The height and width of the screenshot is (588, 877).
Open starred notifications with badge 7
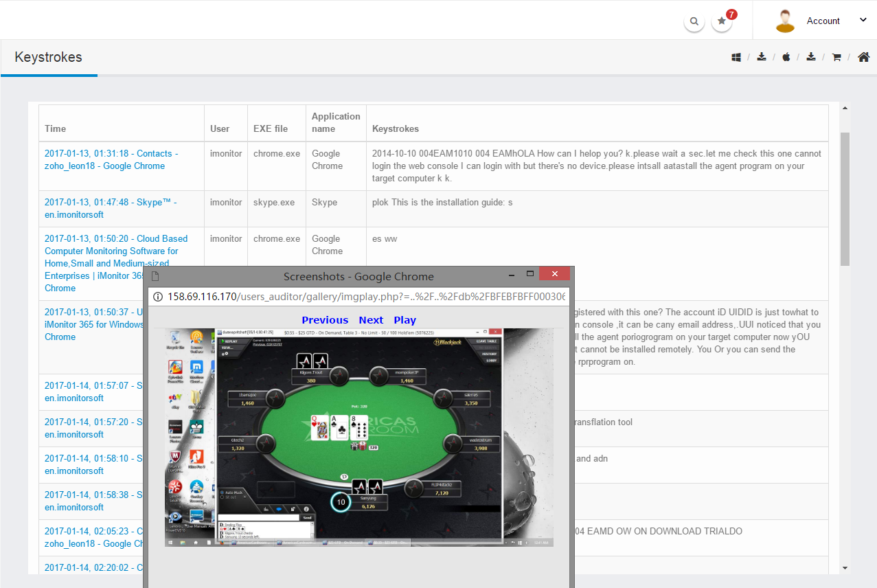coord(722,21)
